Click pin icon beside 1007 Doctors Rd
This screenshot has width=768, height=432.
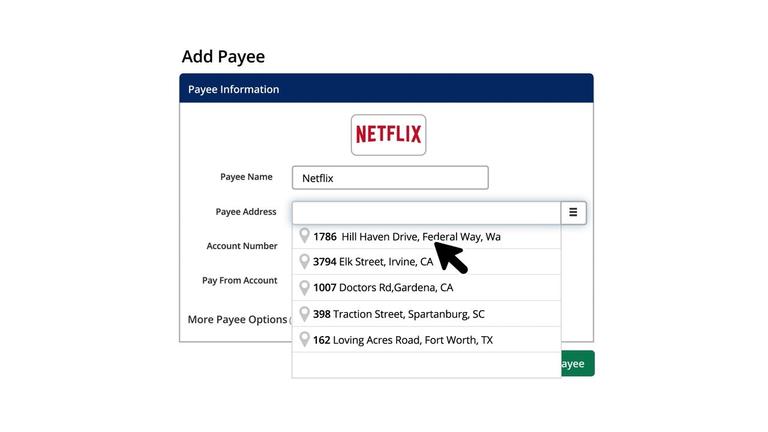pos(304,288)
